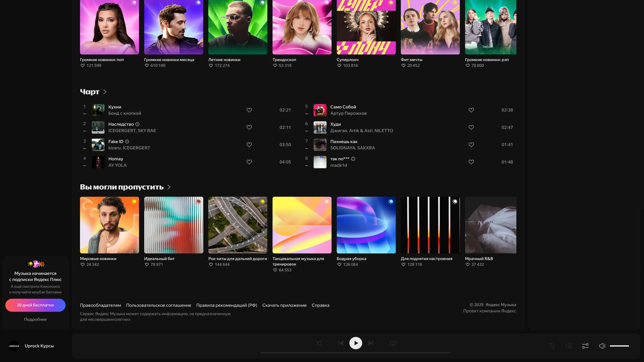Show lyrics text icon in player
644x362 pixels.
point(552,346)
